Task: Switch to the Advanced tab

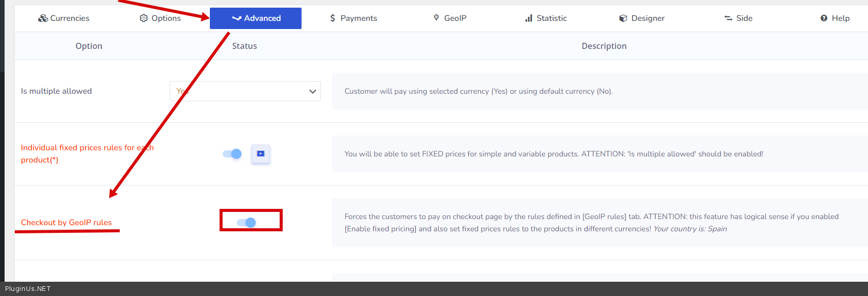Action: click(x=256, y=18)
